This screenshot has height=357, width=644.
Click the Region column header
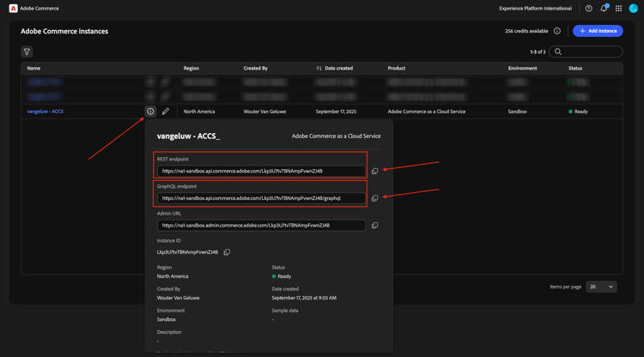[191, 68]
